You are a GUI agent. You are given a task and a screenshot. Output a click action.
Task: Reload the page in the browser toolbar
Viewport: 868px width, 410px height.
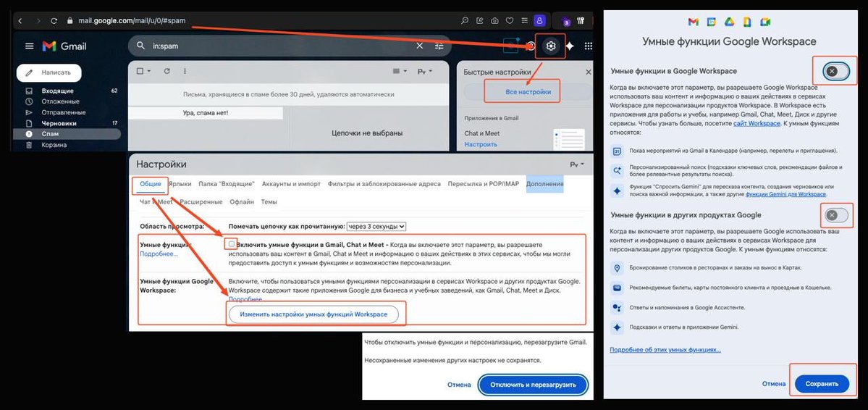pyautogui.click(x=54, y=21)
